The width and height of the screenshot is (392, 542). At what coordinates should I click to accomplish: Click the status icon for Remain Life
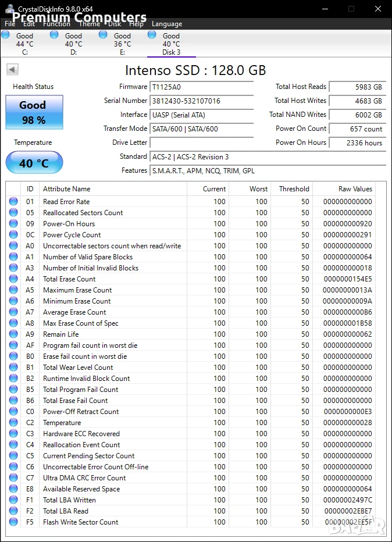click(13, 334)
